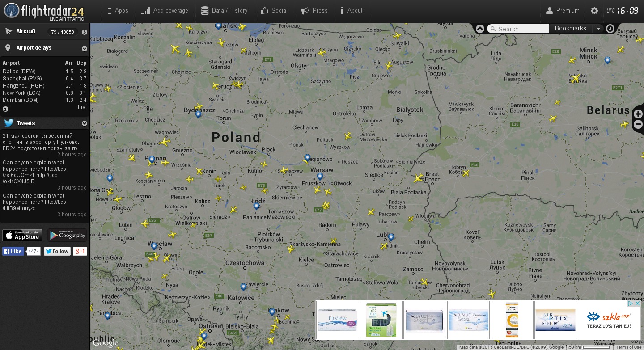The width and height of the screenshot is (644, 350).
Task: Click the settings gear icon
Action: (594, 11)
